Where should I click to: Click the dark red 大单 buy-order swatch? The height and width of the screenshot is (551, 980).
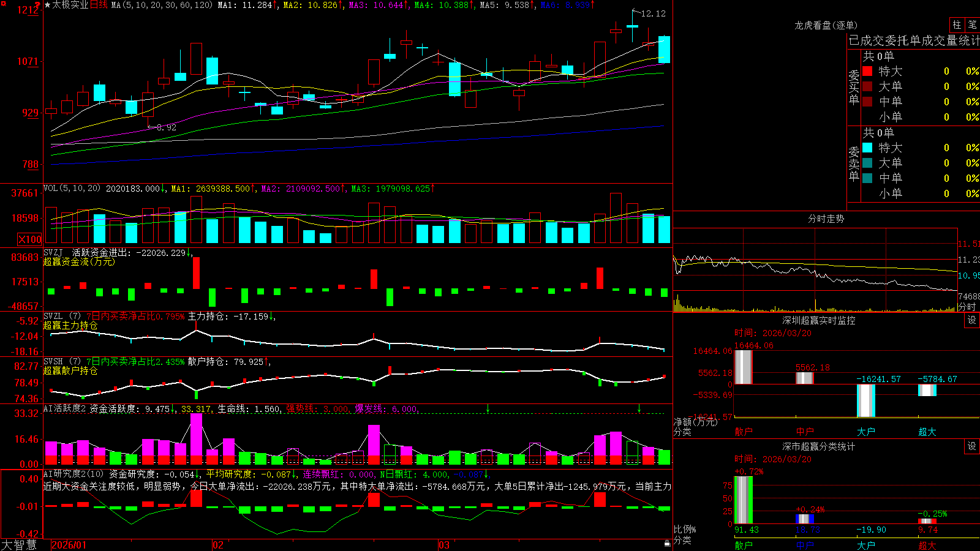pyautogui.click(x=867, y=86)
